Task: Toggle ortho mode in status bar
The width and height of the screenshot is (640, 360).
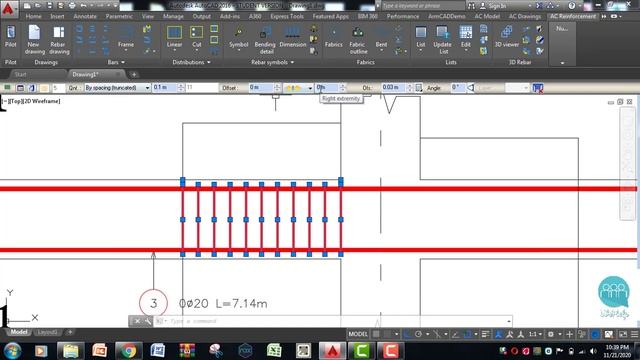Action: (x=407, y=334)
